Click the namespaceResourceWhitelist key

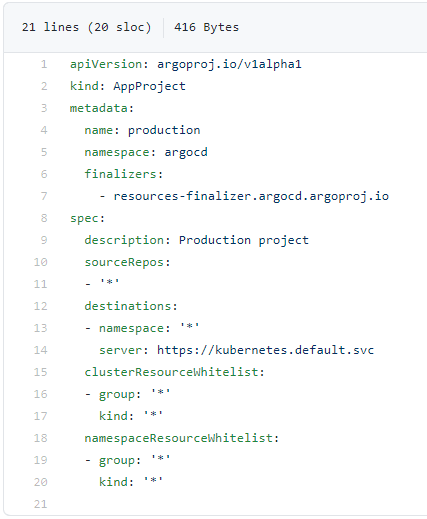[x=178, y=438]
